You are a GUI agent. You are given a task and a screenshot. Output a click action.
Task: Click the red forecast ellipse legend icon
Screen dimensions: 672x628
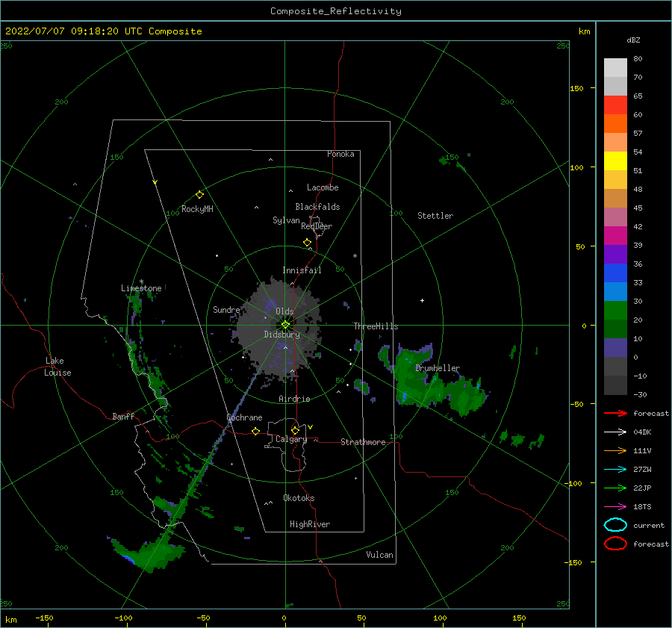click(x=615, y=544)
